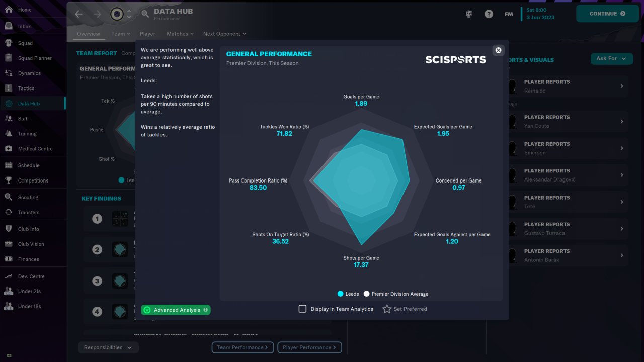Open the Under 18s squad
The height and width of the screenshot is (362, 644).
[x=33, y=306]
